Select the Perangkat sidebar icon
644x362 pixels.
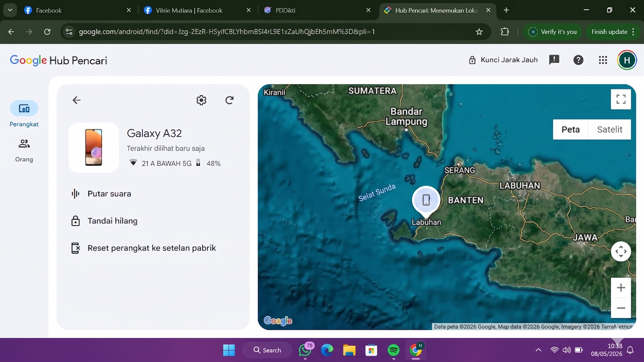click(x=24, y=108)
